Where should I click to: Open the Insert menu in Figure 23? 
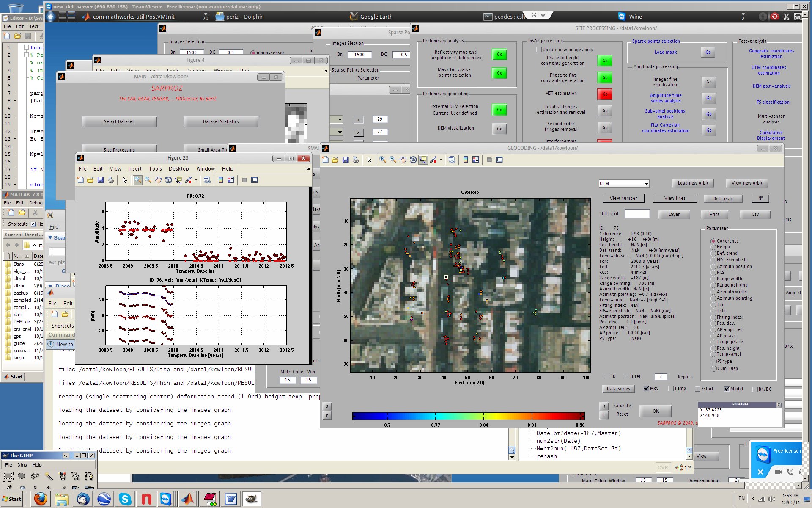(x=134, y=169)
